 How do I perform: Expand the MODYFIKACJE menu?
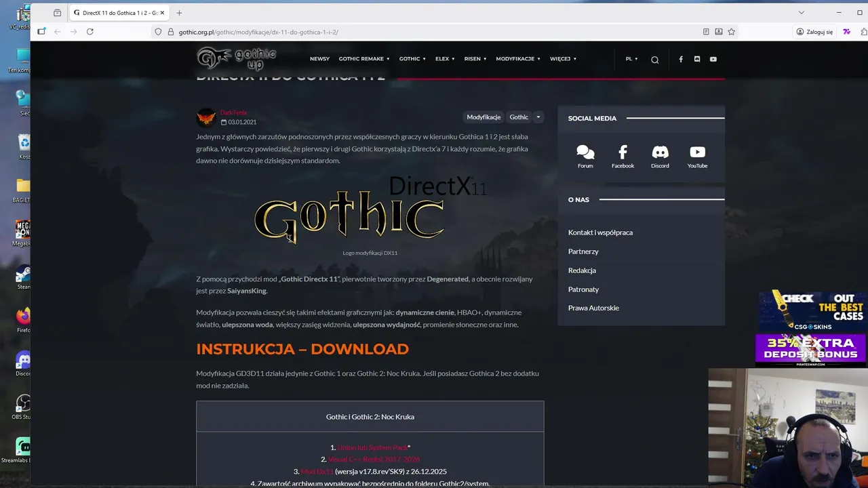pyautogui.click(x=518, y=59)
